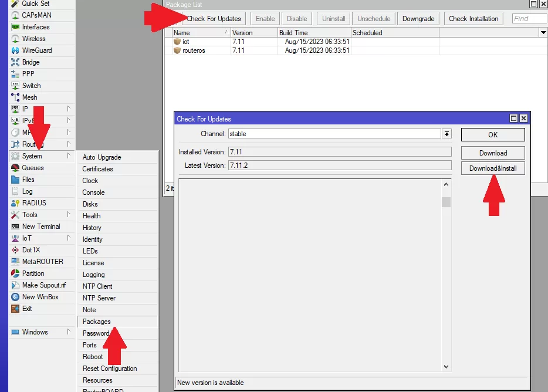Click the PPP icon in the sidebar
The width and height of the screenshot is (548, 392).
point(15,74)
